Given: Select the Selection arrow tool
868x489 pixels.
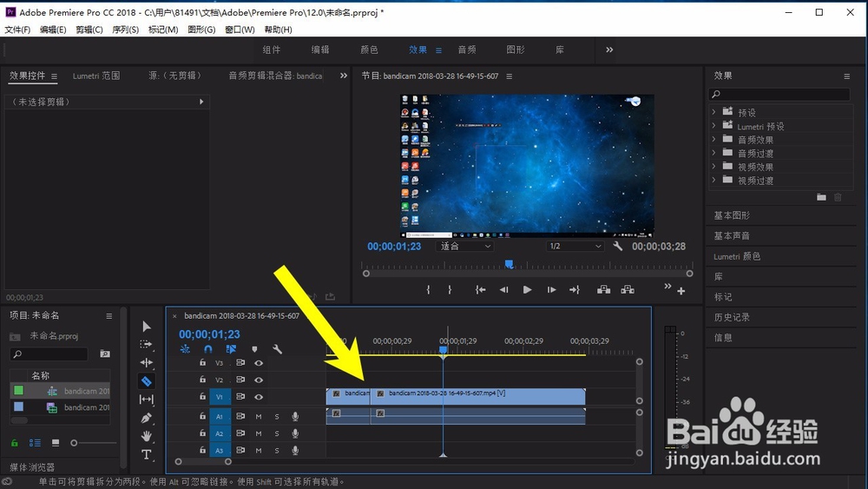Looking at the screenshot, I should coord(146,327).
